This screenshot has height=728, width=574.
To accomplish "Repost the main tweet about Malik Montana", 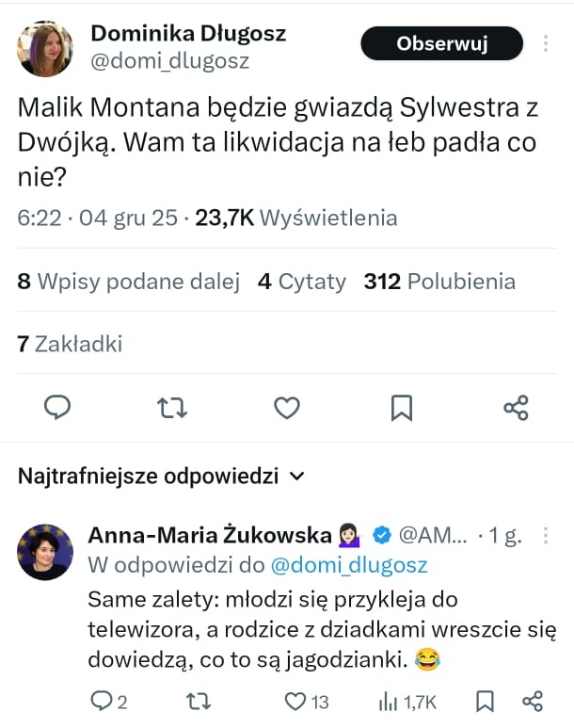I will (x=172, y=407).
